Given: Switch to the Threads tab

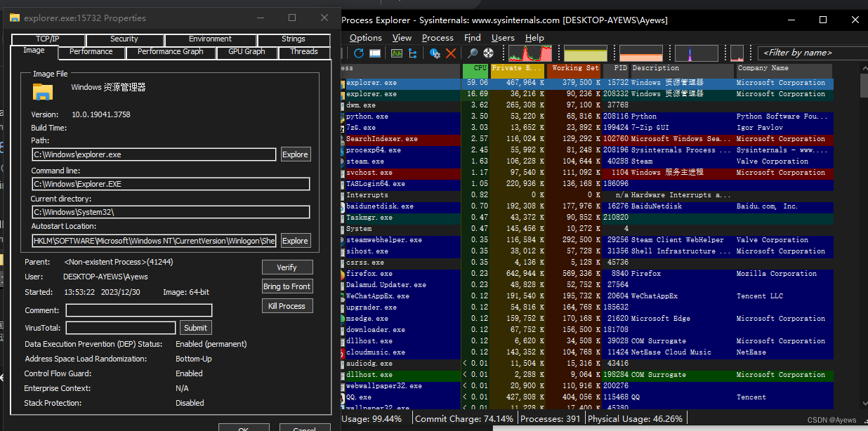Looking at the screenshot, I should tap(304, 52).
